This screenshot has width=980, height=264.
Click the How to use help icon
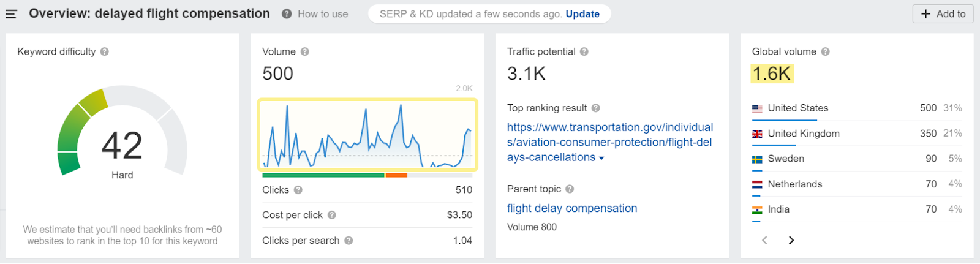click(287, 14)
